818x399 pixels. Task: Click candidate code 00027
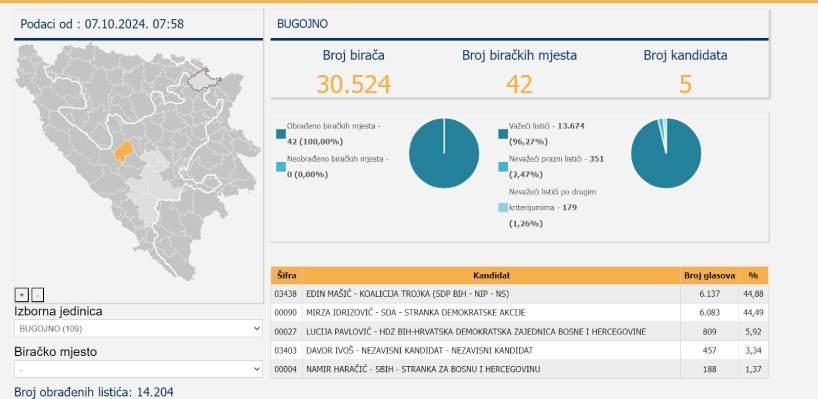[x=285, y=332]
